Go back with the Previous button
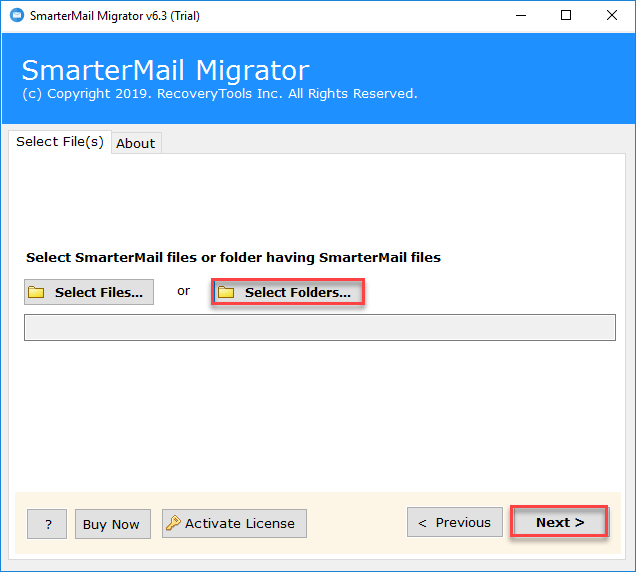This screenshot has height=572, width=636. coord(454,522)
